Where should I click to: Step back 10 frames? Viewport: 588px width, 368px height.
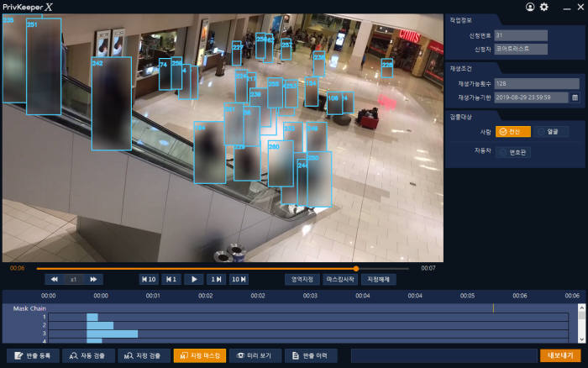click(149, 279)
